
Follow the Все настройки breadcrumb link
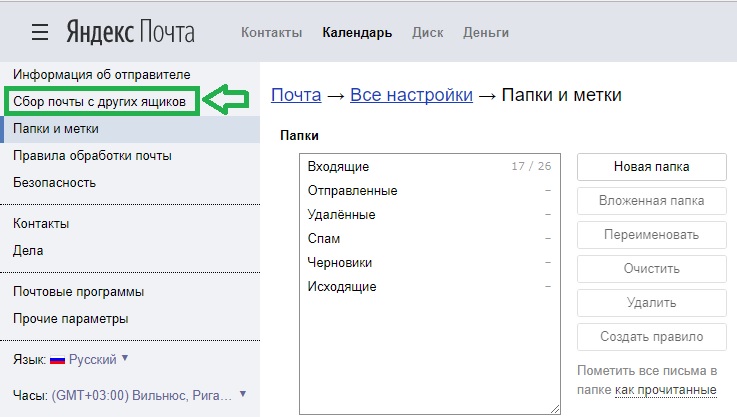411,95
